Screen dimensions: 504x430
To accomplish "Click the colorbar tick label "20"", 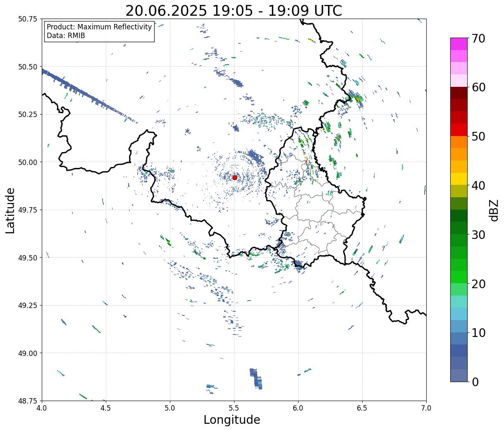I will pos(478,284).
